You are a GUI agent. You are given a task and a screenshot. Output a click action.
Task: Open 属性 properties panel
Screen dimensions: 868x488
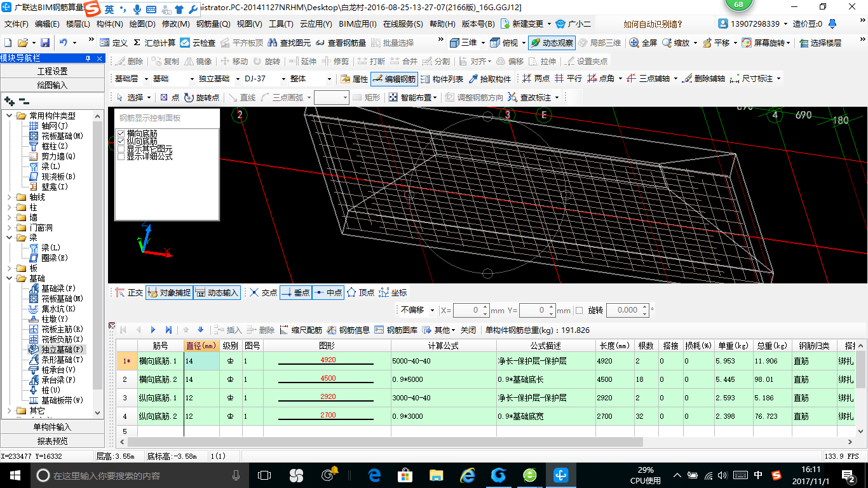click(354, 79)
